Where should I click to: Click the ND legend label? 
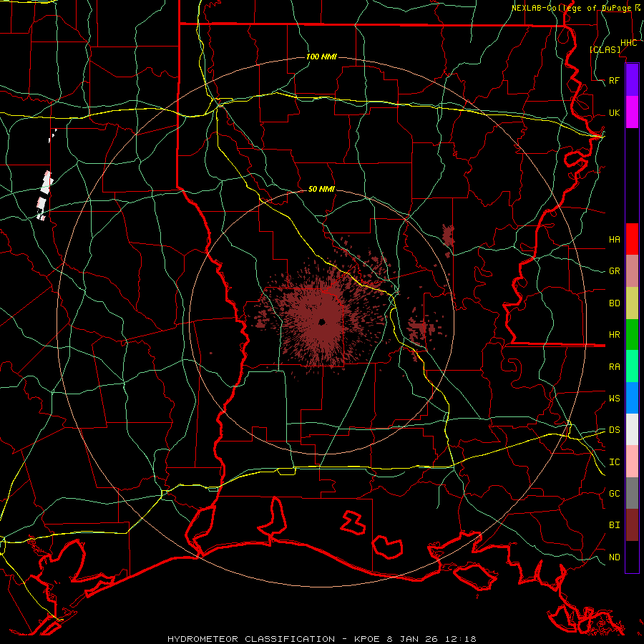[614, 557]
